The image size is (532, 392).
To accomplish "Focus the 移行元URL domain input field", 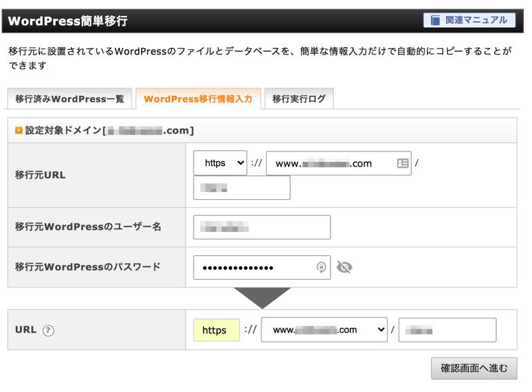I will (x=338, y=163).
